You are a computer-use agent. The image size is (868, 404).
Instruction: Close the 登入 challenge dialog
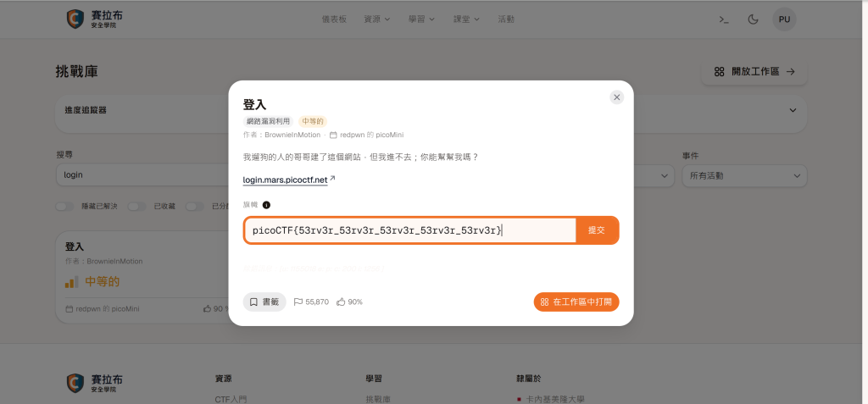pyautogui.click(x=617, y=97)
